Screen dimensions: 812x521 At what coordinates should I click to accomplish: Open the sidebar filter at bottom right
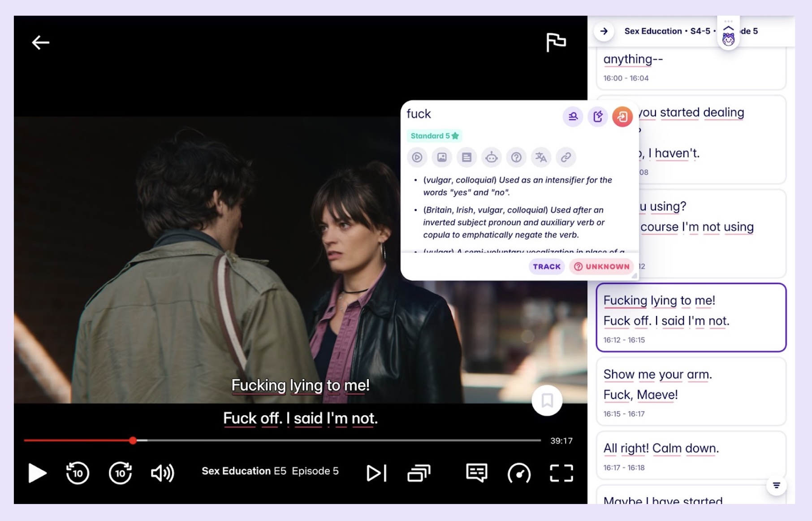[x=777, y=485]
